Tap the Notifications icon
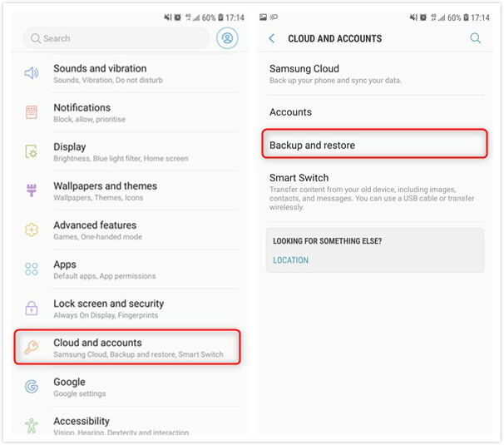Image resolution: width=504 pixels, height=445 pixels. (32, 112)
